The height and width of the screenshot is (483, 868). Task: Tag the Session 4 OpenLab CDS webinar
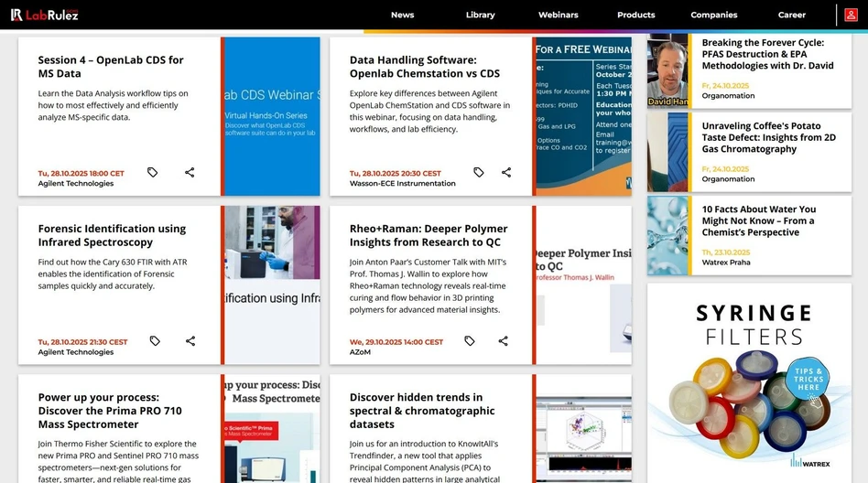pos(152,173)
